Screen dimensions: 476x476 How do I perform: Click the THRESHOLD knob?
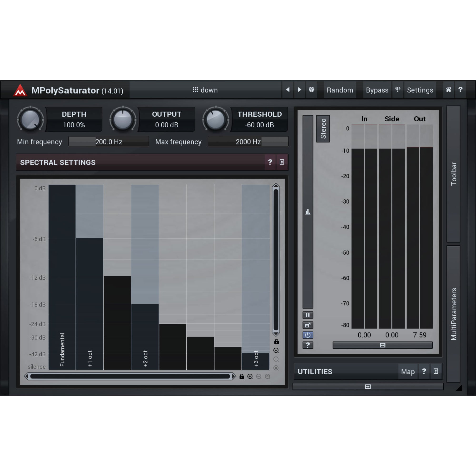point(216,120)
